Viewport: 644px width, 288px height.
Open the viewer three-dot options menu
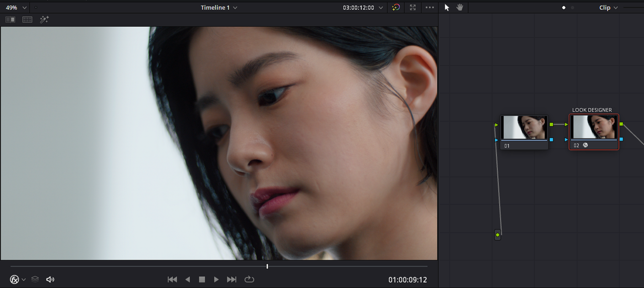coord(429,8)
